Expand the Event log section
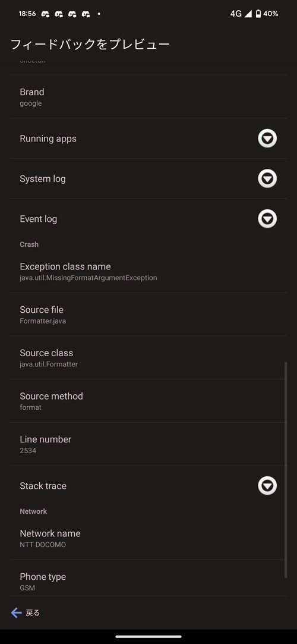 pyautogui.click(x=267, y=218)
